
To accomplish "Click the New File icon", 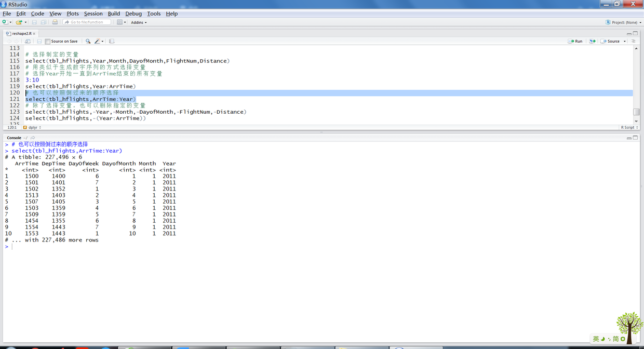I will point(5,22).
